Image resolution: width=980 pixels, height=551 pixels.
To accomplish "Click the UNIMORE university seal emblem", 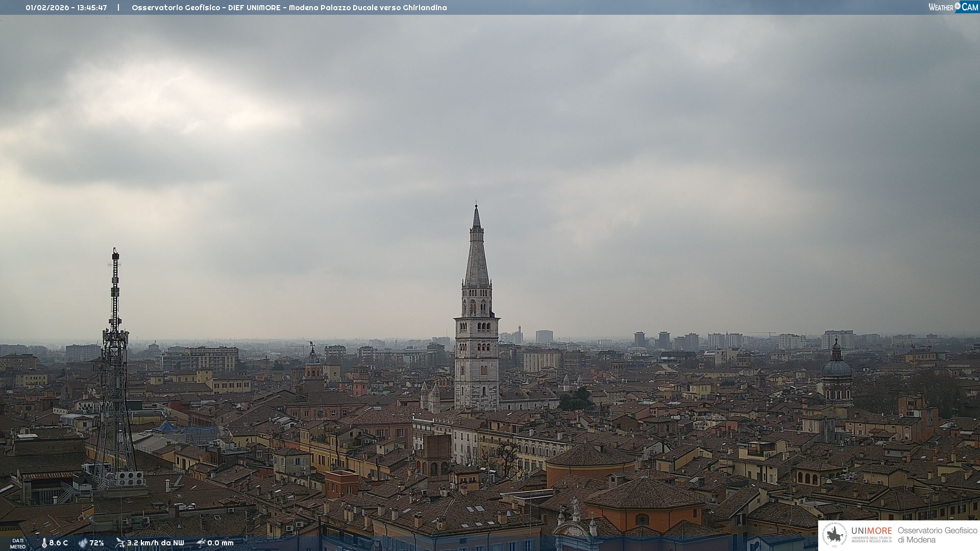I will (835, 535).
